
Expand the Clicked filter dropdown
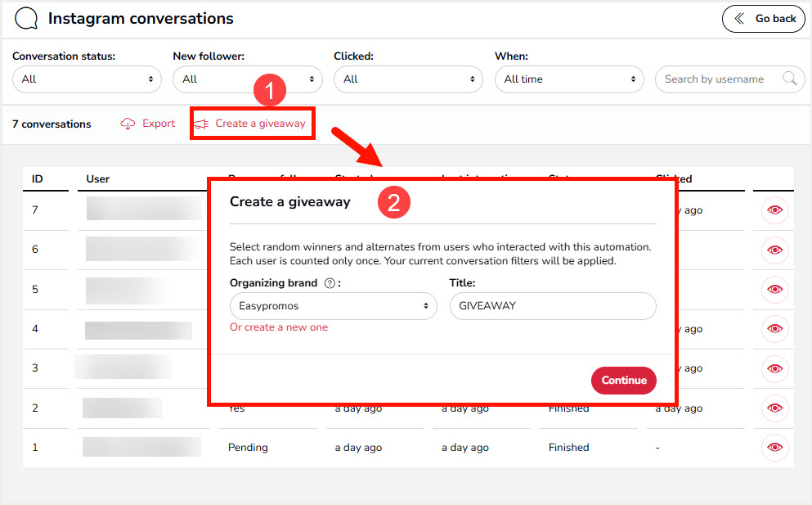pyautogui.click(x=408, y=79)
